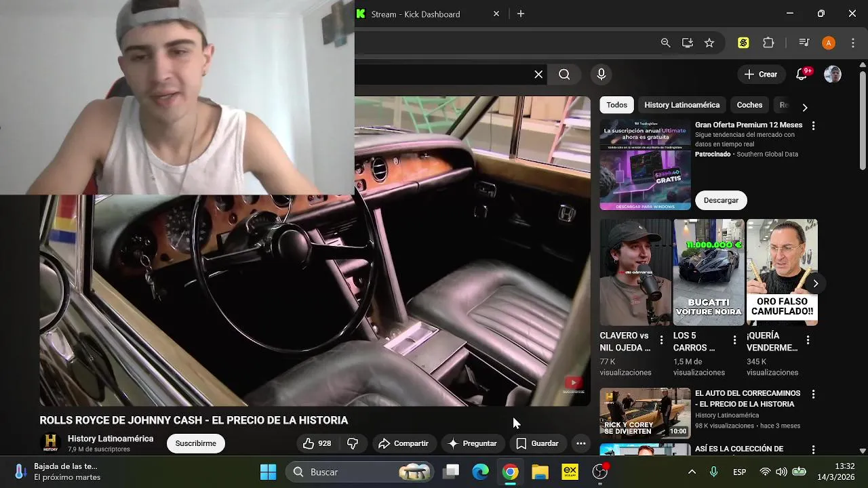This screenshot has width=868, height=488.
Task: Show more filter chips with right arrow
Action: (x=804, y=107)
